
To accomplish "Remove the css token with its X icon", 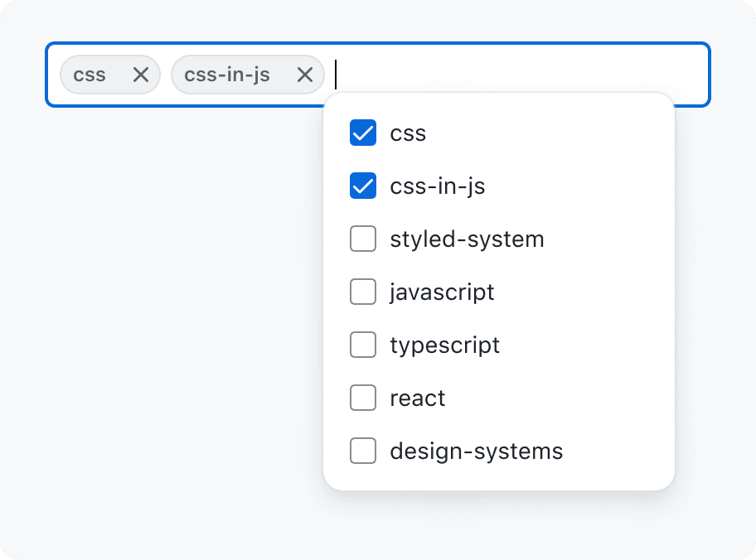I will tap(141, 75).
